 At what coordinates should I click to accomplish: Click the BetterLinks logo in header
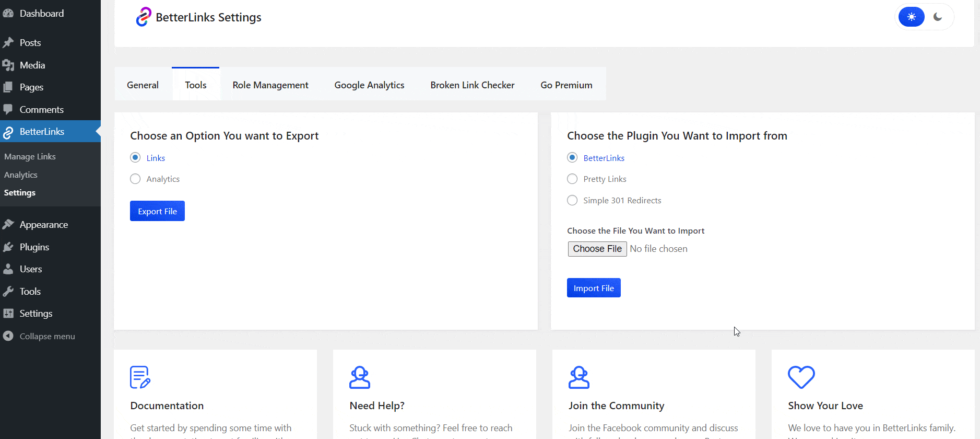(144, 17)
